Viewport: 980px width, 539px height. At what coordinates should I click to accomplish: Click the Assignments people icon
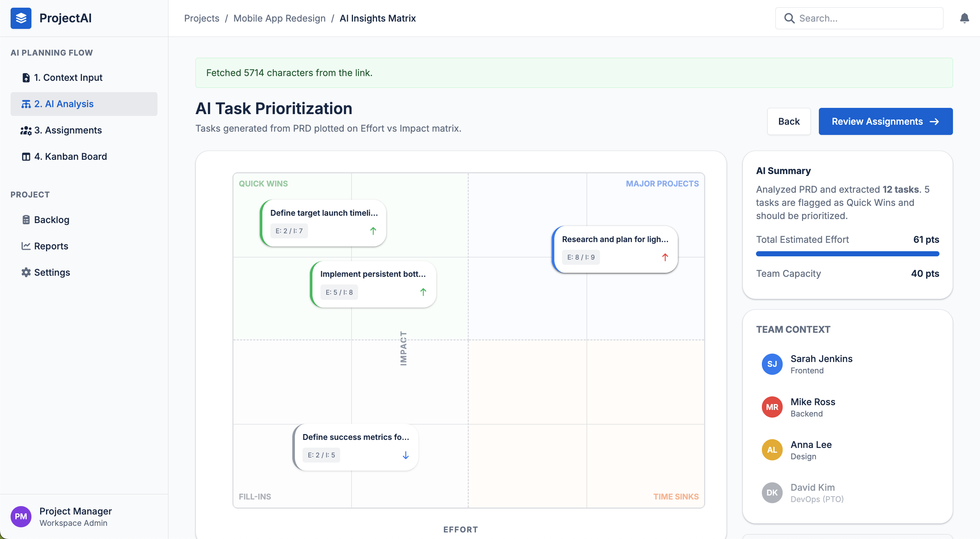[26, 130]
